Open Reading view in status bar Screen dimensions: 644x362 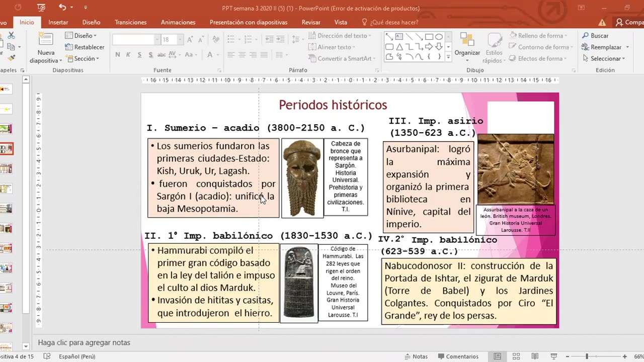click(535, 356)
